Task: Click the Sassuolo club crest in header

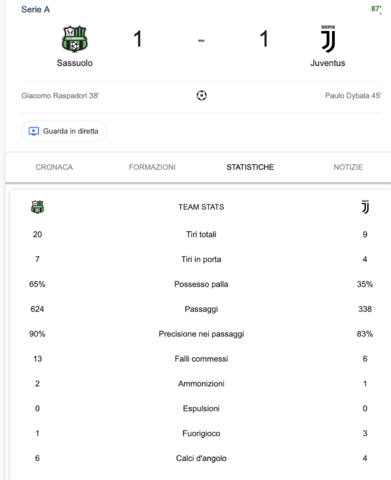Action: [x=75, y=39]
